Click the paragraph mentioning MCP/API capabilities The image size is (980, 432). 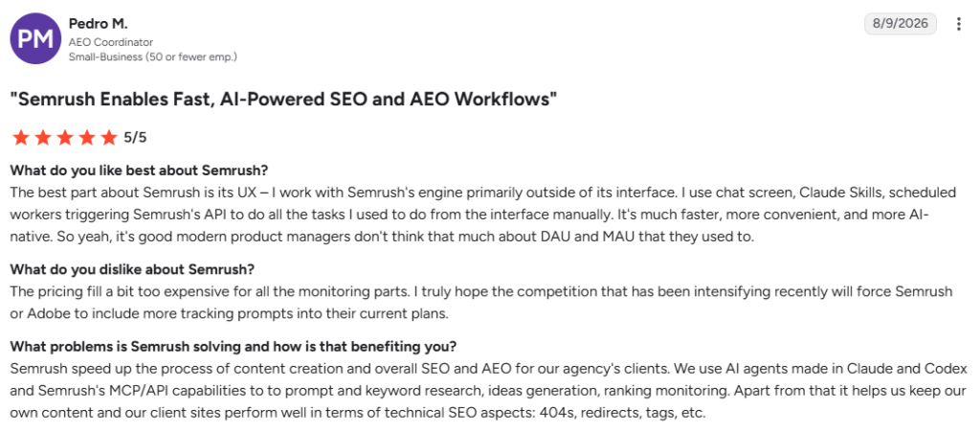point(489,391)
